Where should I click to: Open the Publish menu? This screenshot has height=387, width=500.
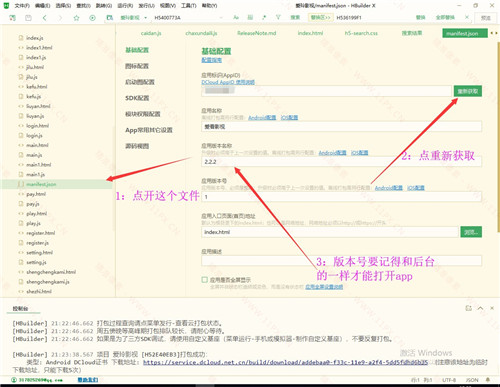pyautogui.click(x=146, y=6)
